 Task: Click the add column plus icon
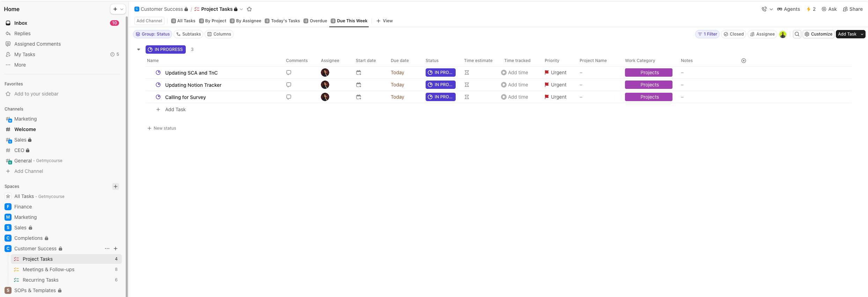[x=744, y=61]
